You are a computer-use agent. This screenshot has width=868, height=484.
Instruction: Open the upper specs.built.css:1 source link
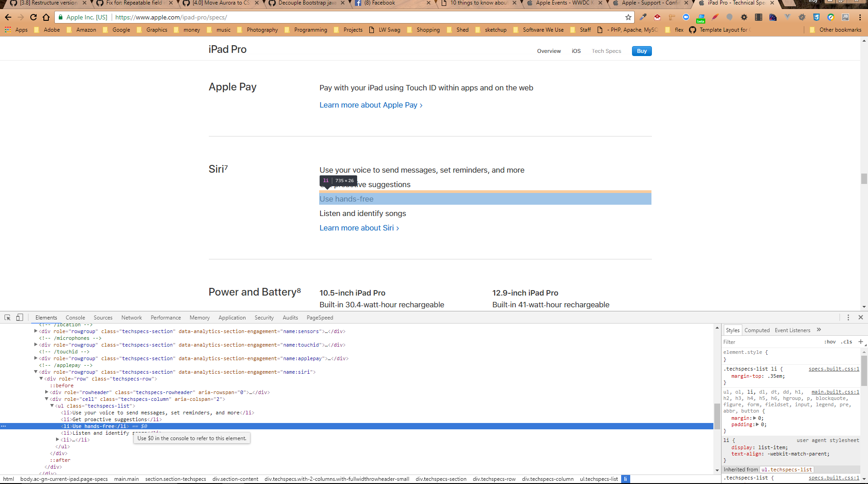pyautogui.click(x=834, y=369)
